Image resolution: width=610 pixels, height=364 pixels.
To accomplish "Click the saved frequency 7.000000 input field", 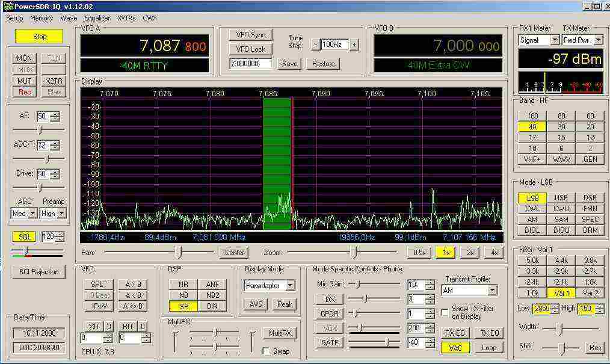I will (x=250, y=64).
